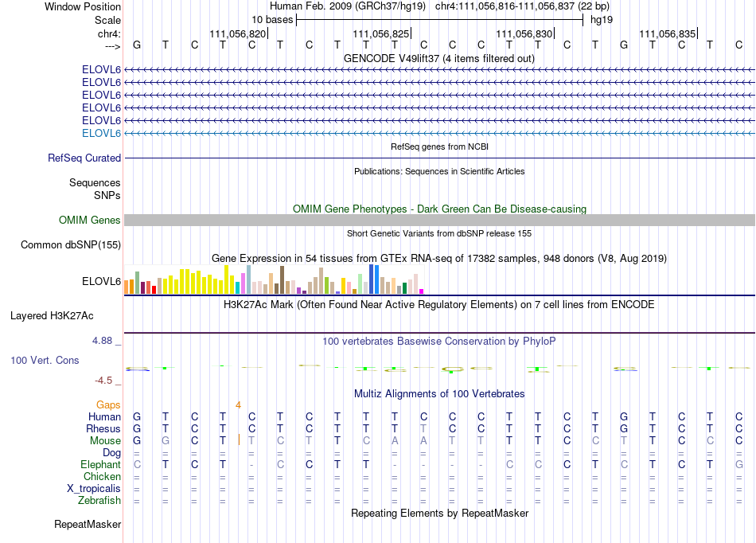Click the Window Position label
The image size is (756, 543).
(83, 6)
